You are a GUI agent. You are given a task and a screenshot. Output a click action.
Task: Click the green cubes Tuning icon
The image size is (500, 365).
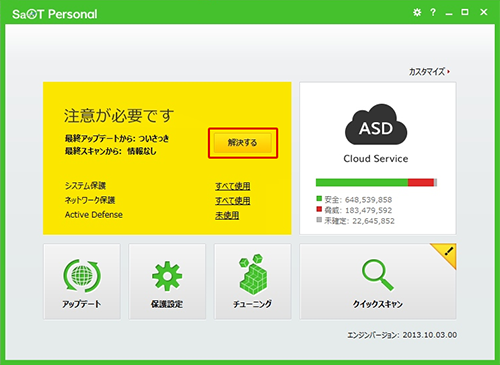(x=252, y=274)
